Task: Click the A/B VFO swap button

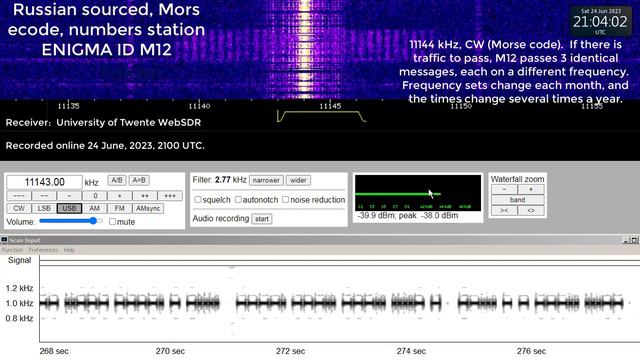Action: coord(117,180)
